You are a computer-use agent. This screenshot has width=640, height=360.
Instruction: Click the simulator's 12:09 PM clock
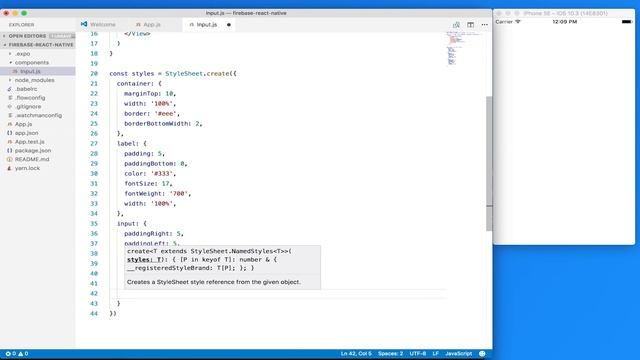click(x=564, y=22)
